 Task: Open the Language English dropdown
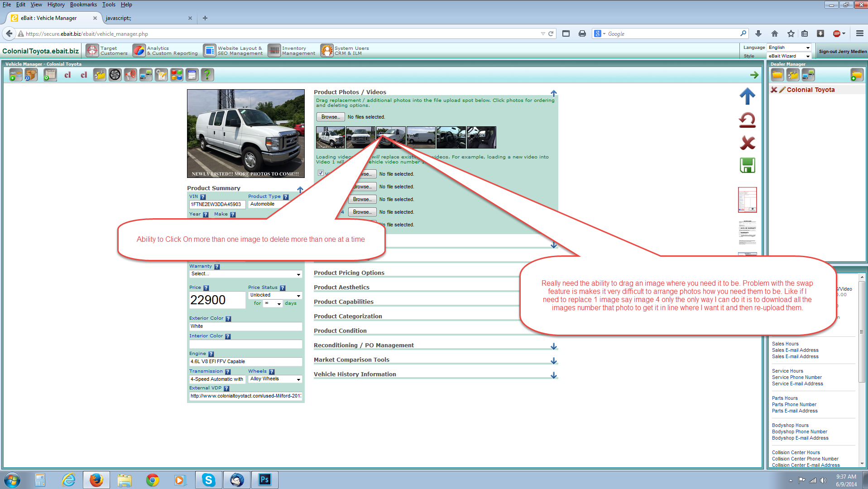pyautogui.click(x=789, y=48)
